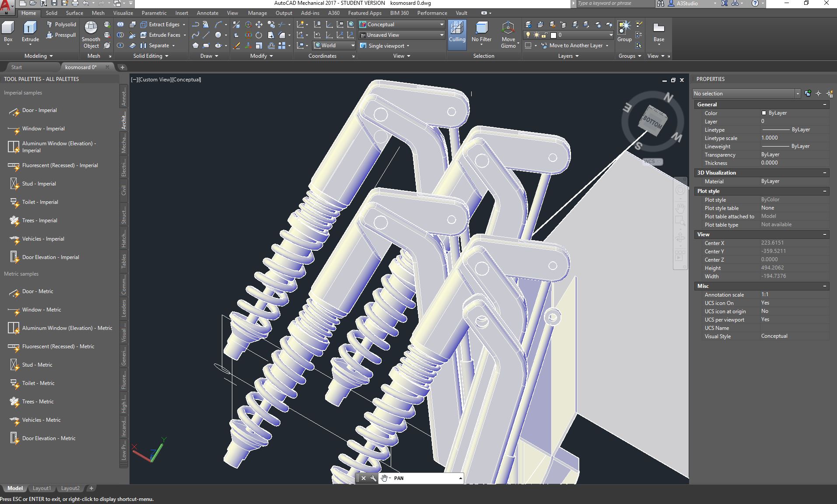Open the Visualize ribbon tab
The width and height of the screenshot is (837, 504).
tap(123, 13)
